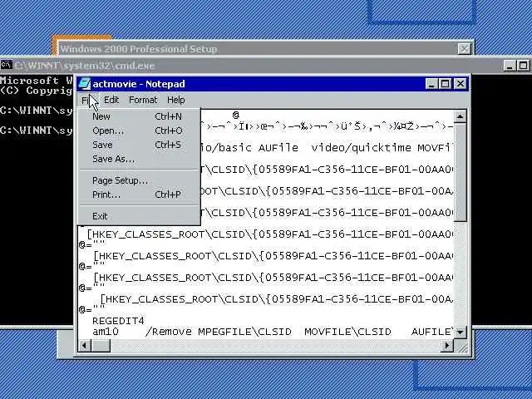The image size is (532, 399).
Task: Maximize the cmd.exe window
Action: 523,66
